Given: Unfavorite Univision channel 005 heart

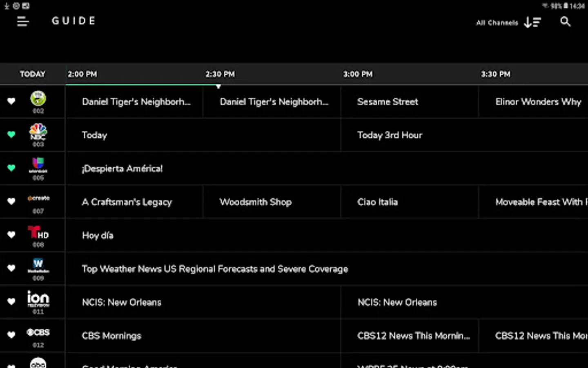Looking at the screenshot, I should point(11,168).
